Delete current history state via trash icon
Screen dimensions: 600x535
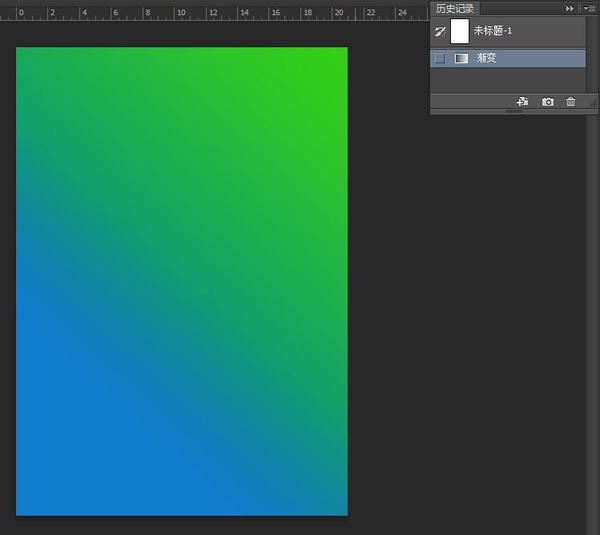[x=571, y=102]
